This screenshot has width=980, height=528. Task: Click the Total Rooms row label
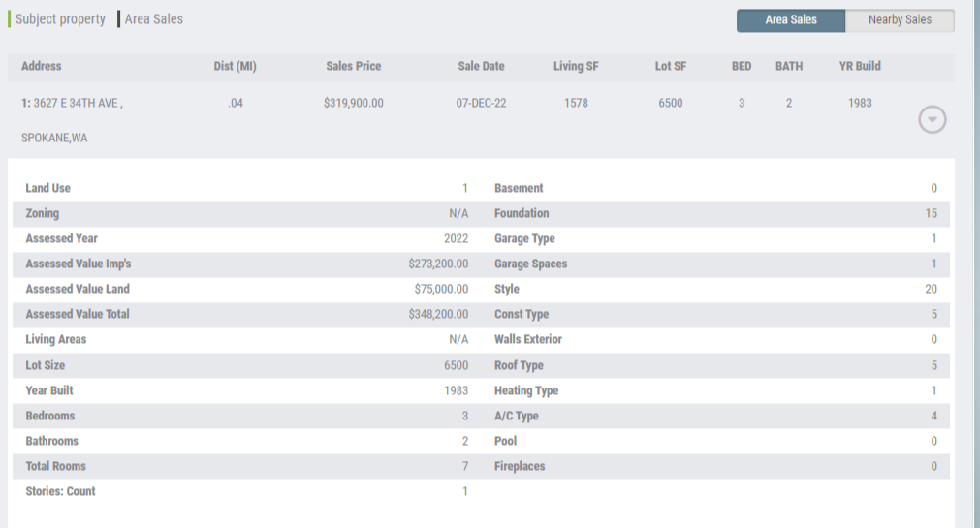55,466
